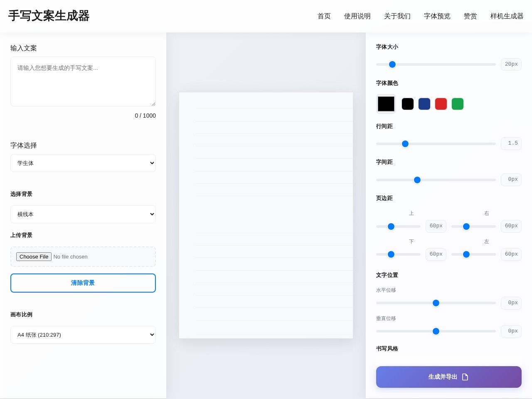
Task: Click the 0 / 1000 character counter
Action: (145, 116)
